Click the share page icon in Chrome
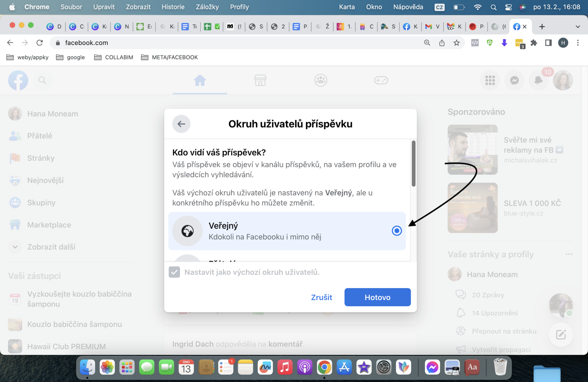Viewport: 588px width, 382px height. pos(442,43)
